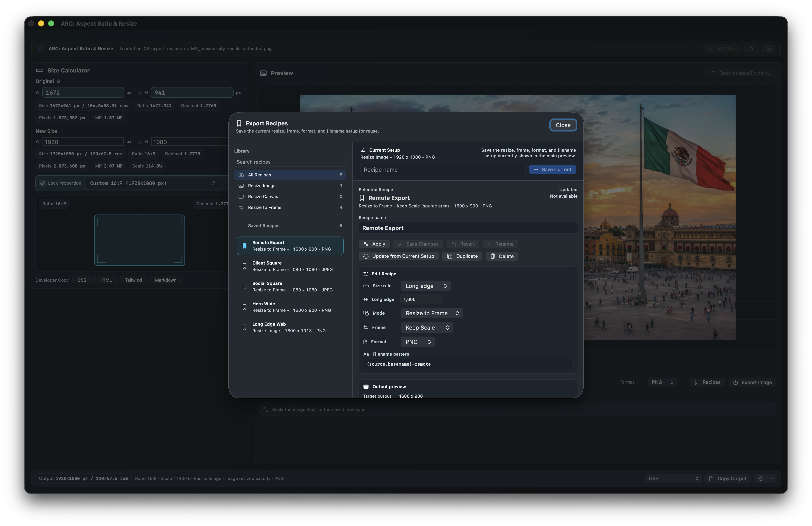Click the Revert button
This screenshot has height=526, width=812.
(463, 244)
